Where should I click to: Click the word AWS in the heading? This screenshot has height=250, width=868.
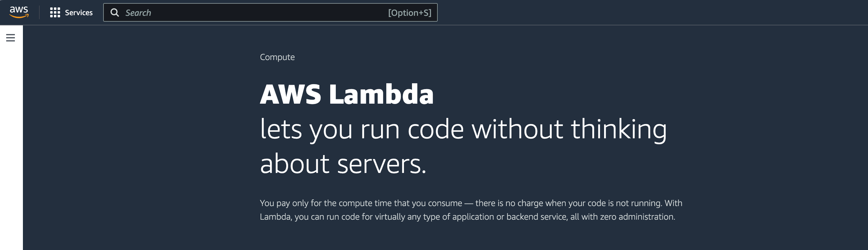tap(291, 94)
